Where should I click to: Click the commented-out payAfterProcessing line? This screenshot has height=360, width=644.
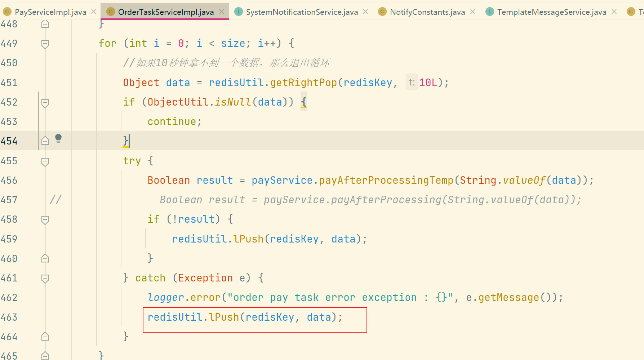(x=370, y=200)
